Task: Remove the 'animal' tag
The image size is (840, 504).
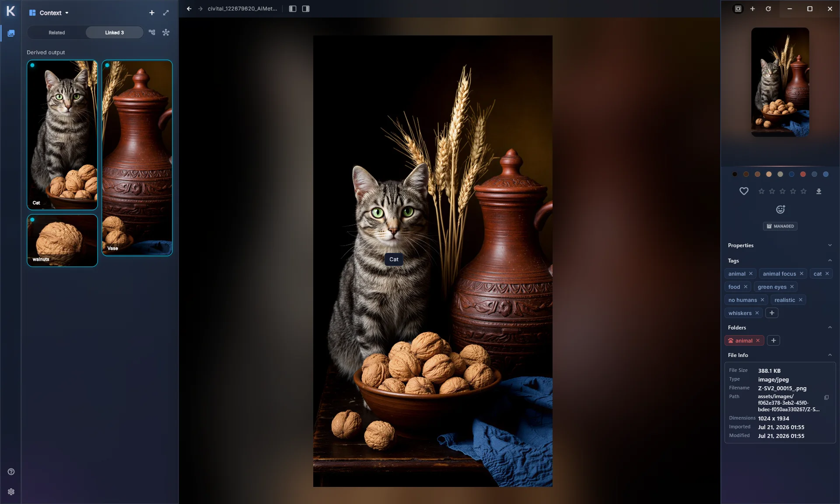Action: point(751,274)
